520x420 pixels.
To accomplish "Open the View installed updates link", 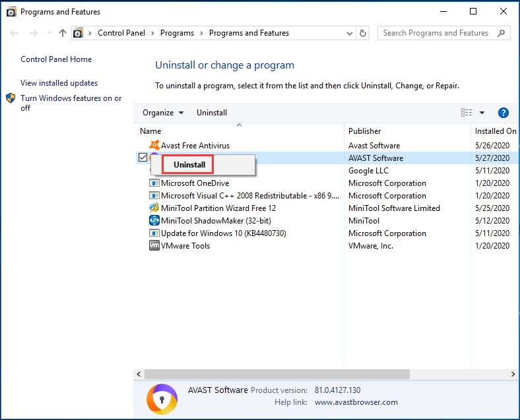I will point(59,83).
